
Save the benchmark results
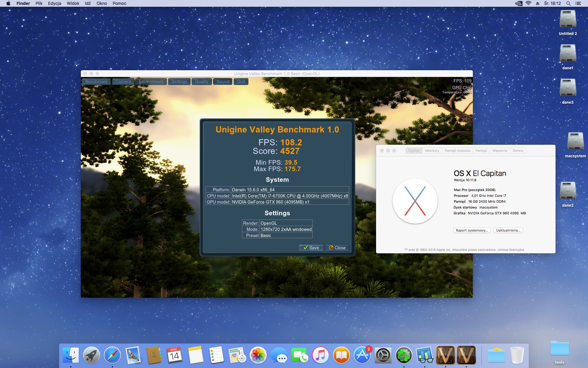[x=311, y=248]
